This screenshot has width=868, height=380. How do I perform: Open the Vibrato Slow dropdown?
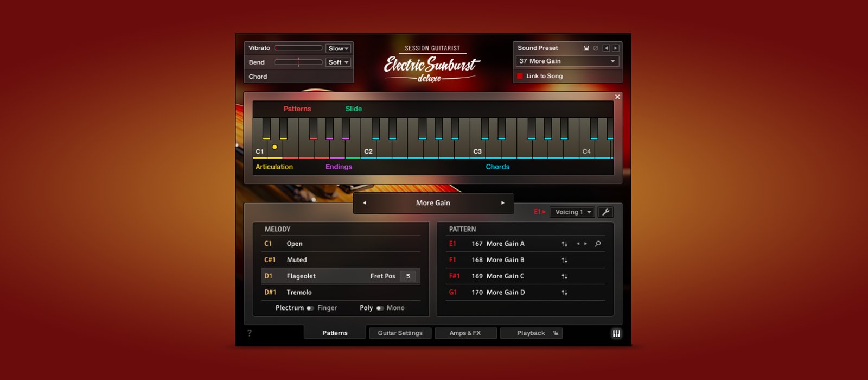click(x=338, y=48)
